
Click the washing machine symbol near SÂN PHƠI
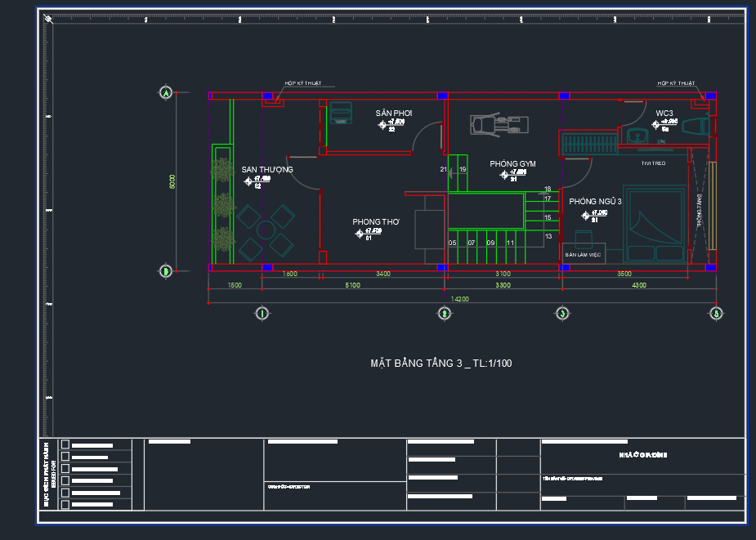tap(342, 113)
